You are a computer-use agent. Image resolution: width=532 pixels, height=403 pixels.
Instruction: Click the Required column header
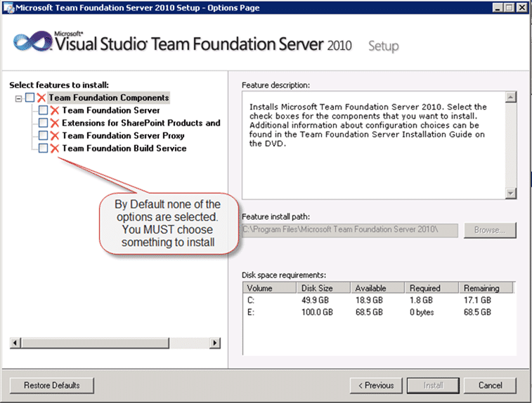432,288
